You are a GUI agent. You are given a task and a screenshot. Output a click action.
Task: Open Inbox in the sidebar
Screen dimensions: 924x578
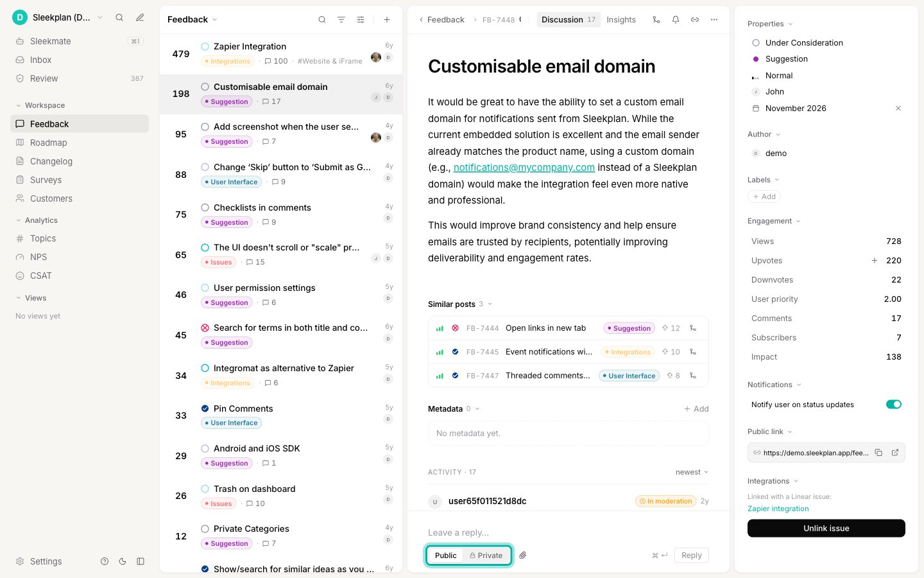pyautogui.click(x=80, y=60)
